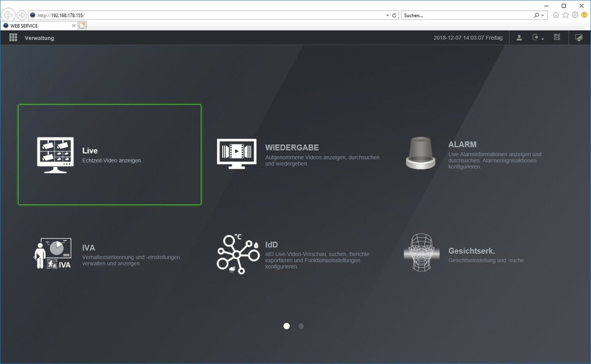The width and height of the screenshot is (591, 364).
Task: Expand the logout dropdown arrow
Action: [542, 39]
